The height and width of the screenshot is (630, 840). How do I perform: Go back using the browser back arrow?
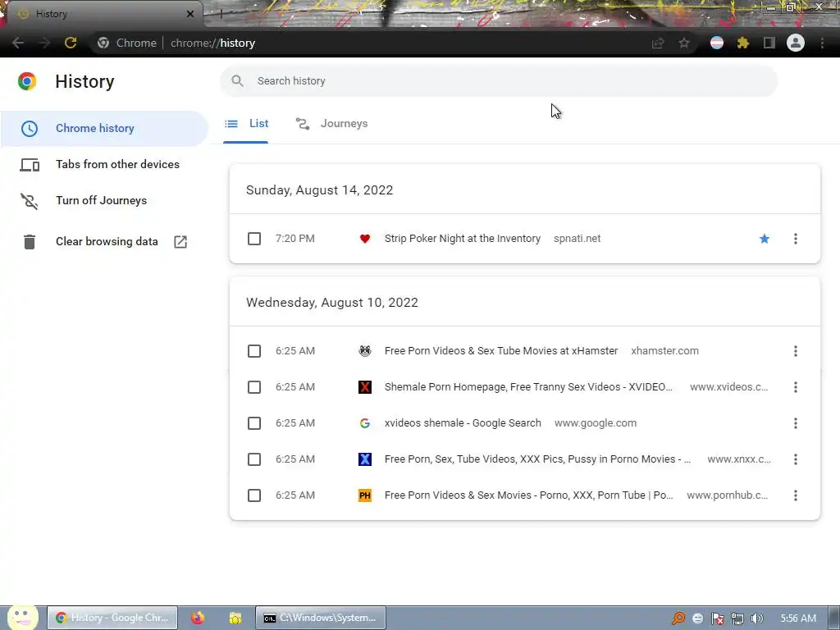tap(18, 43)
